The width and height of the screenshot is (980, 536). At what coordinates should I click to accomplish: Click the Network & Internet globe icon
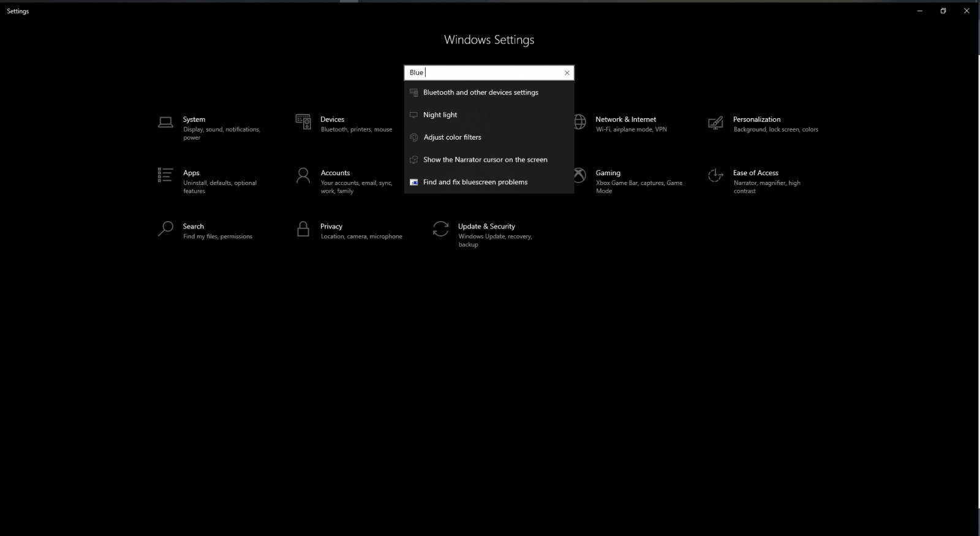coord(579,122)
